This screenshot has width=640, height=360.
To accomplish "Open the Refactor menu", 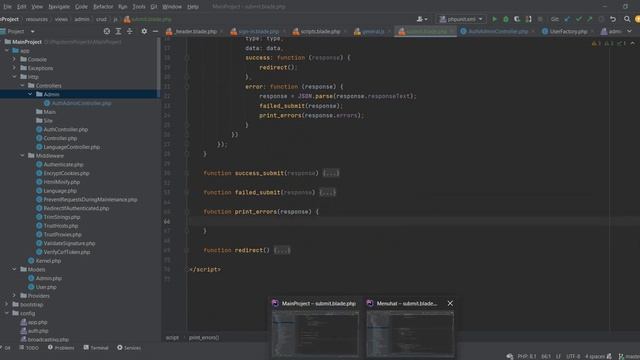I will 103,7.
